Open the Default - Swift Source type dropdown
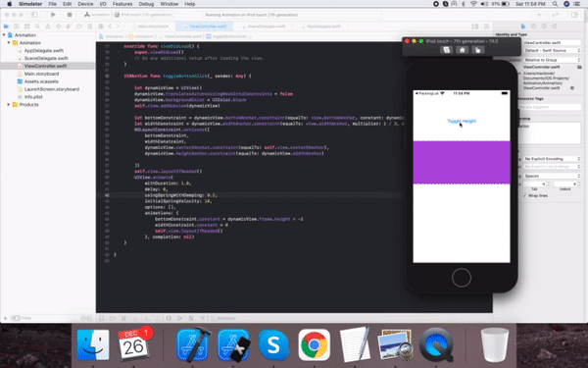 [x=552, y=50]
